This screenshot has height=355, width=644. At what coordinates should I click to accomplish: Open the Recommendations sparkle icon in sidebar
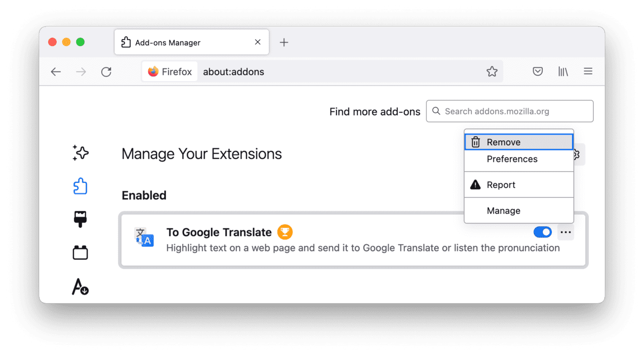pyautogui.click(x=80, y=153)
